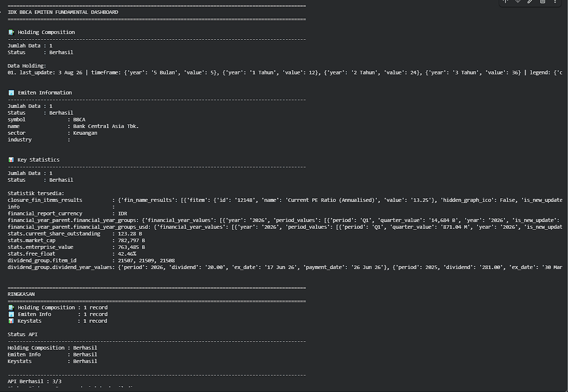The height and width of the screenshot is (392, 568).
Task: Click the icon beside 'Holding Composition : 1 record'
Action: pos(11,308)
